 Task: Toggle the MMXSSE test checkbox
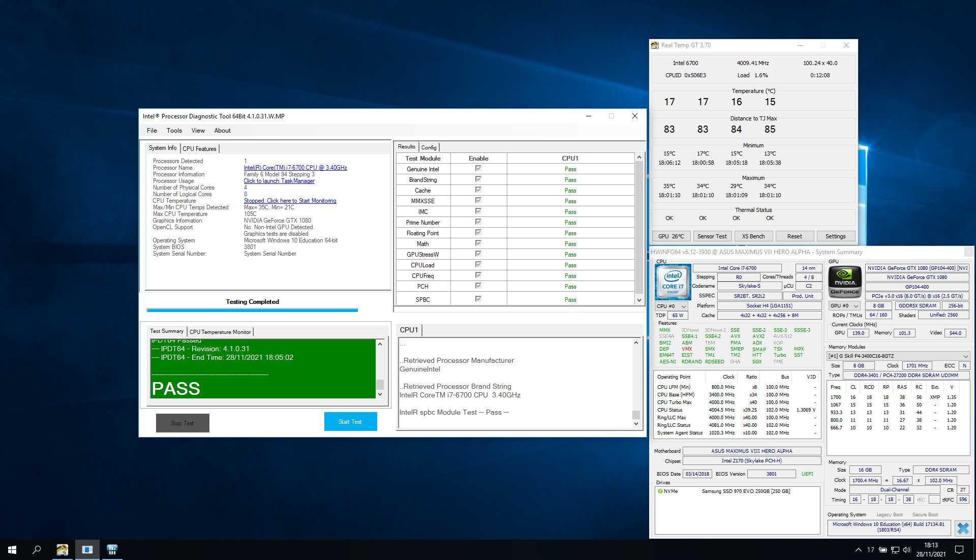(x=478, y=200)
